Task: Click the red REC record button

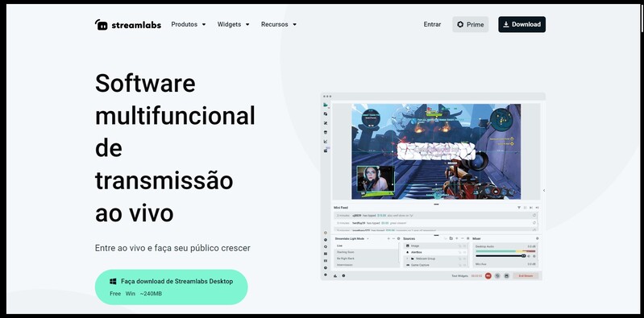Action: click(x=488, y=276)
